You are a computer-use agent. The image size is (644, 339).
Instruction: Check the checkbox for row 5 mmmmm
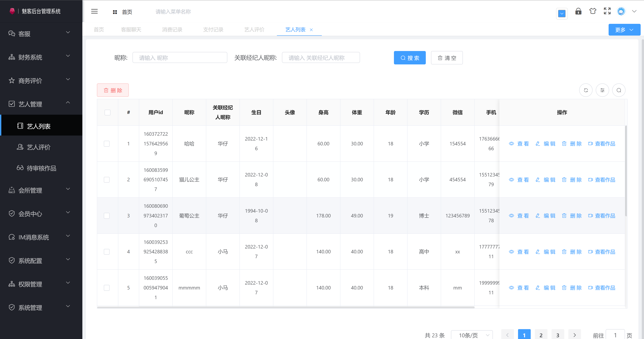tap(107, 288)
